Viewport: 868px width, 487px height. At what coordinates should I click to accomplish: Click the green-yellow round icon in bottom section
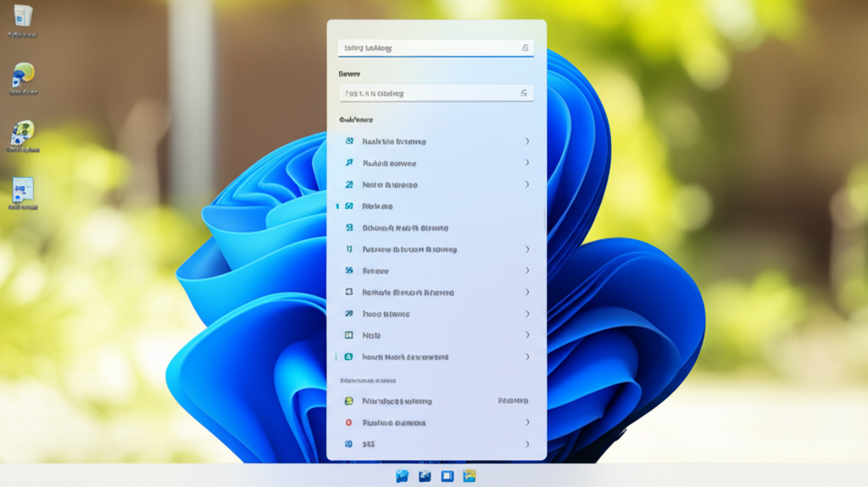click(x=348, y=400)
